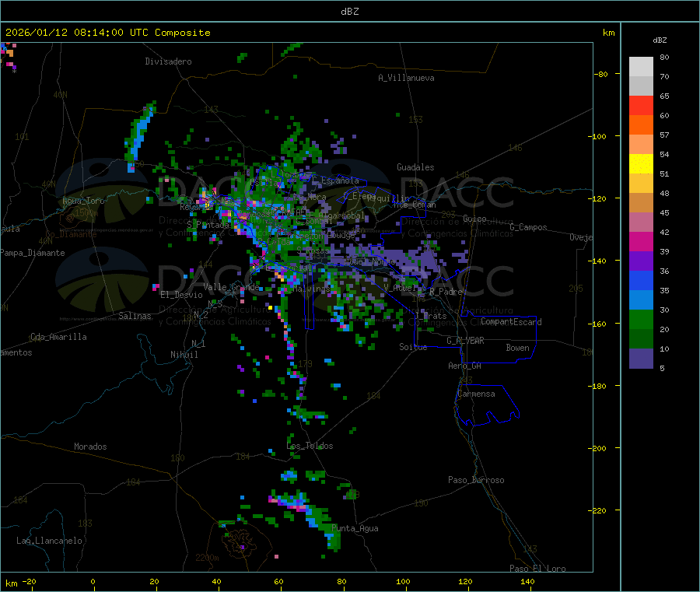Click the yellow 51-54 dBZ legend swatch
This screenshot has width=700, height=592.
[641, 164]
